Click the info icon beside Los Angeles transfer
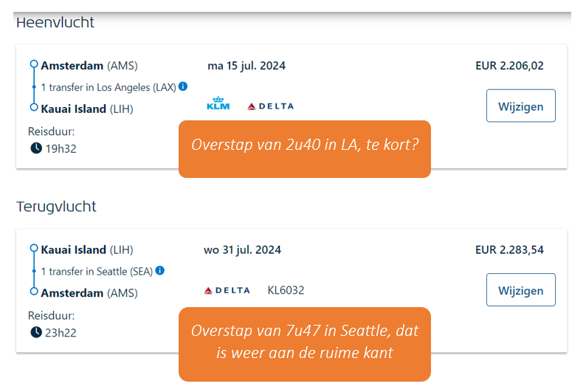Viewport: 586px width, 392px height. point(183,86)
